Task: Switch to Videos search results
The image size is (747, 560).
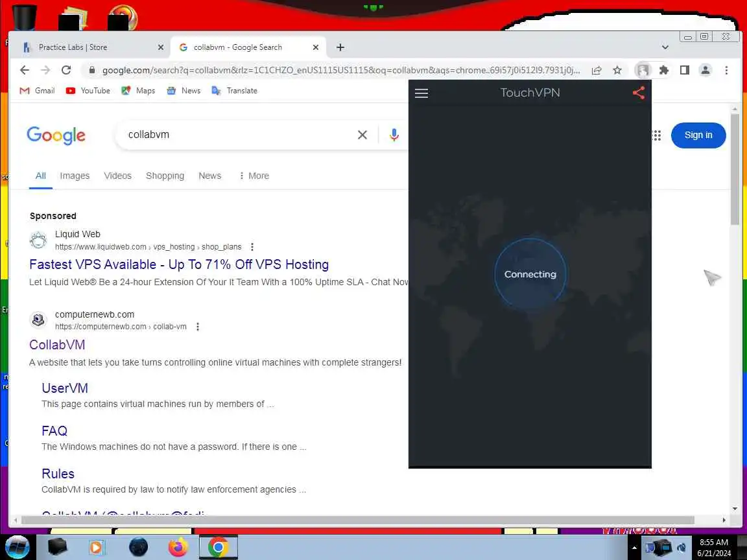Action: click(x=117, y=176)
